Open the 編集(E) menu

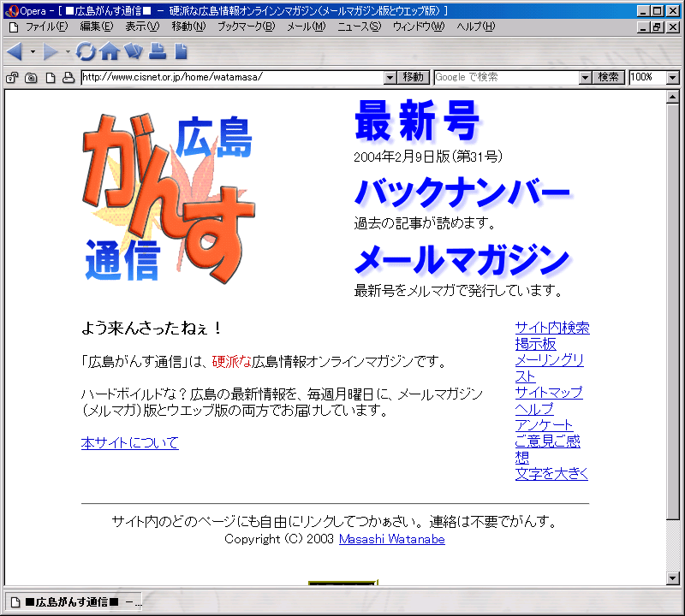(97, 27)
